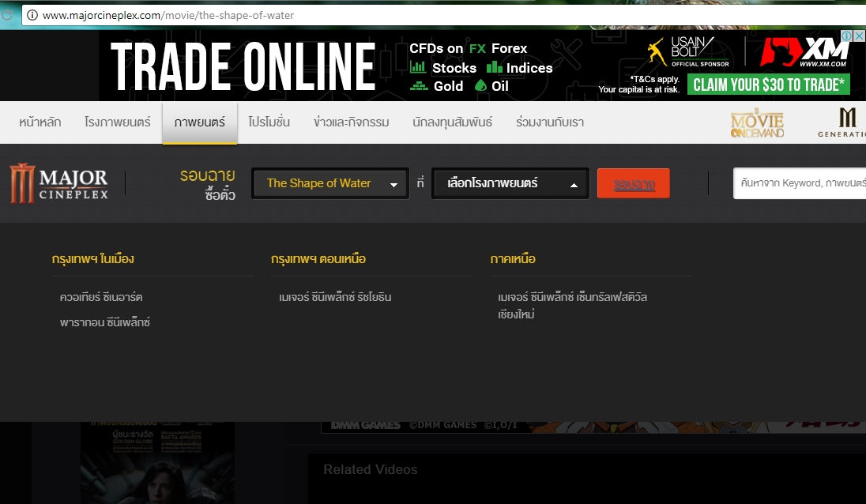Viewport: 866px width, 504px height.
Task: Open the DMM Games ad banner
Action: [x=593, y=427]
